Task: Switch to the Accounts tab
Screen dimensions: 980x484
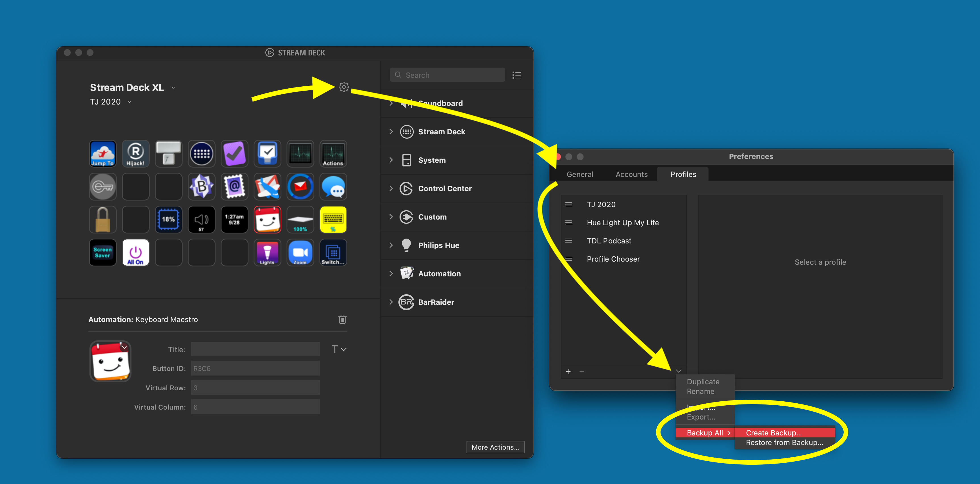Action: pos(632,174)
